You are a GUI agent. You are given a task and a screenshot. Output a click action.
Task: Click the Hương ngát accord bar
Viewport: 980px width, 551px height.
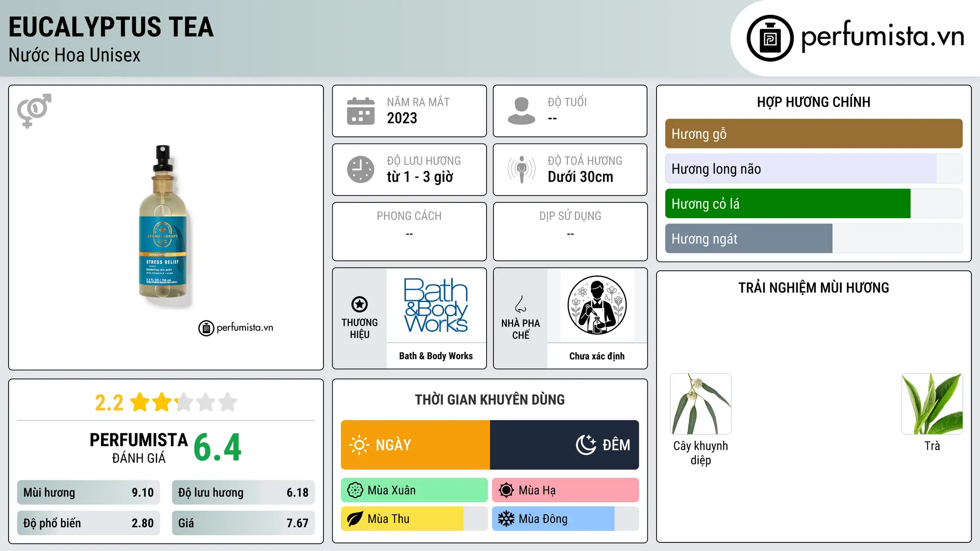[813, 239]
